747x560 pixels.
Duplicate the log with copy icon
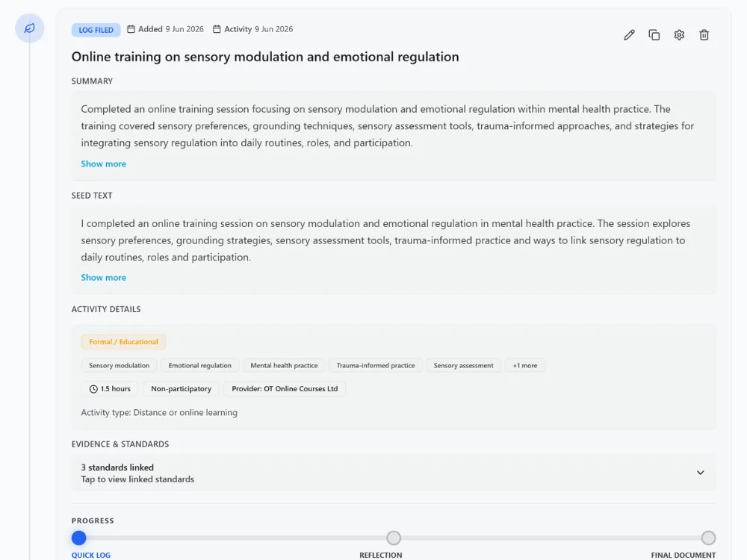[654, 35]
